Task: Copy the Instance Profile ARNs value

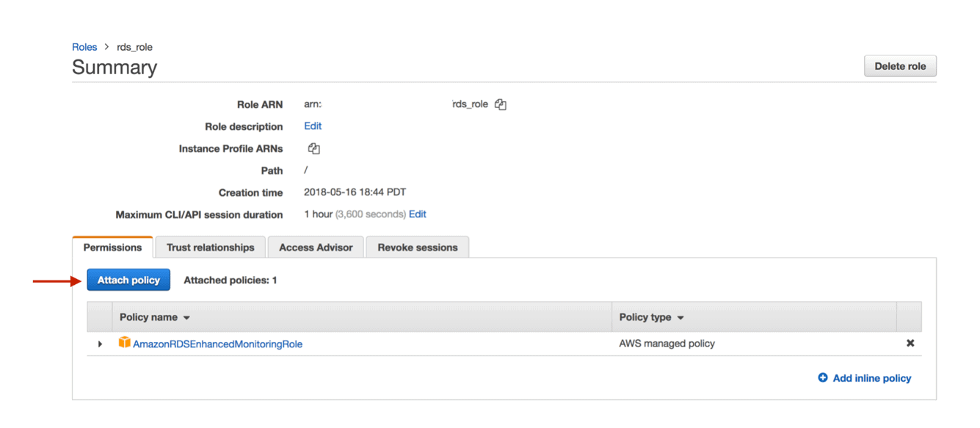Action: tap(314, 148)
